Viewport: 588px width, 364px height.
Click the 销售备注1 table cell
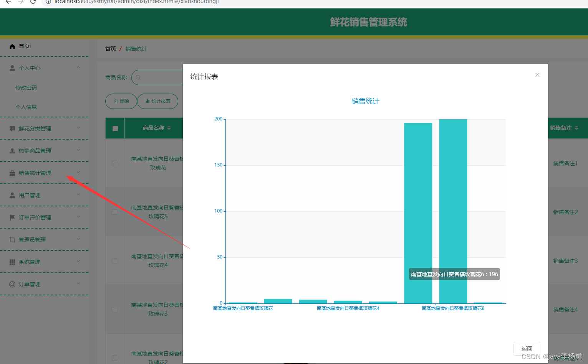565,163
